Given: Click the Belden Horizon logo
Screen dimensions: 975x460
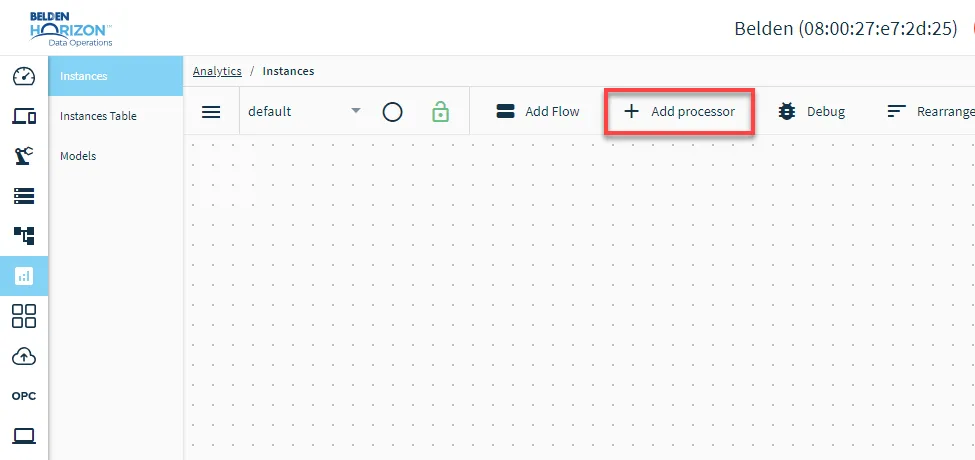Looking at the screenshot, I should click(71, 29).
